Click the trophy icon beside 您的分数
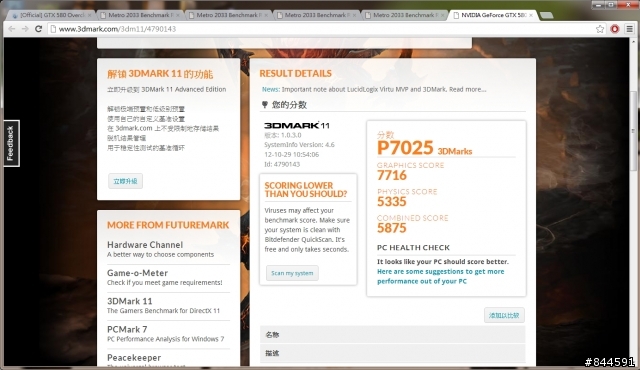 coord(264,105)
